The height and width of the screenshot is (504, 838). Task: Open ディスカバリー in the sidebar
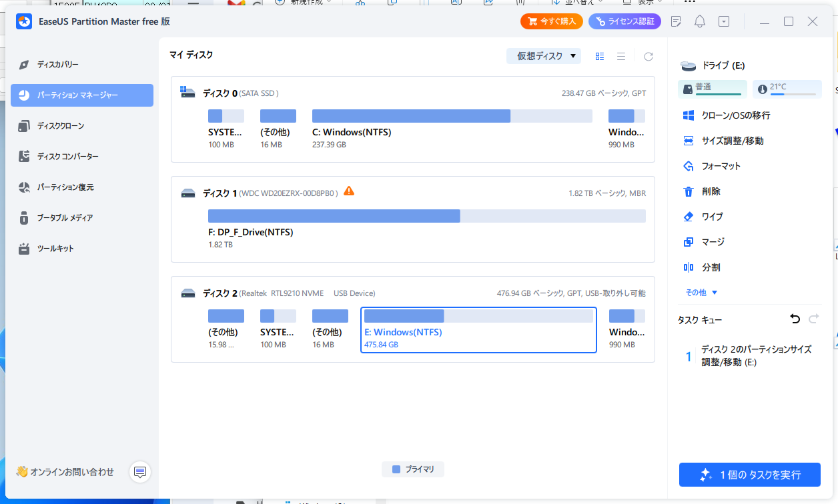pyautogui.click(x=82, y=65)
